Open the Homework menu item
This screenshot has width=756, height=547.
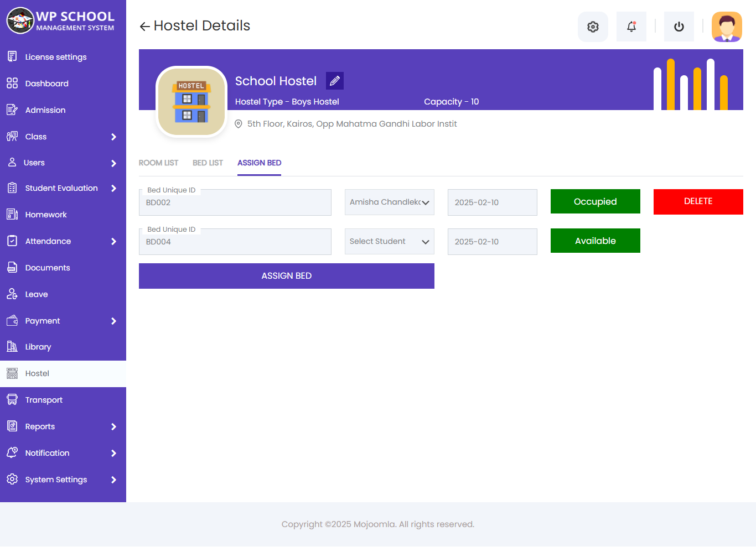point(63,215)
